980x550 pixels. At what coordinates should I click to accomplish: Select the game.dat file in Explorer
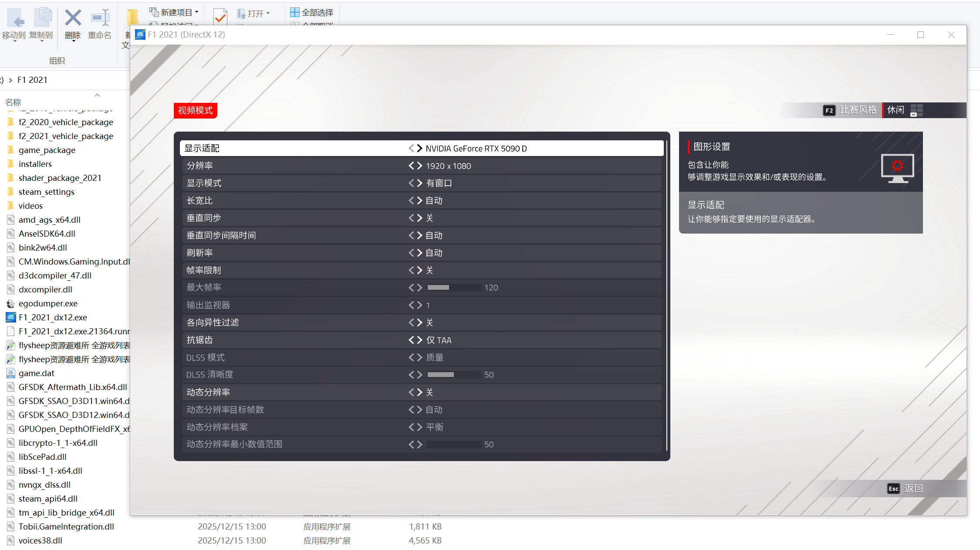click(36, 373)
